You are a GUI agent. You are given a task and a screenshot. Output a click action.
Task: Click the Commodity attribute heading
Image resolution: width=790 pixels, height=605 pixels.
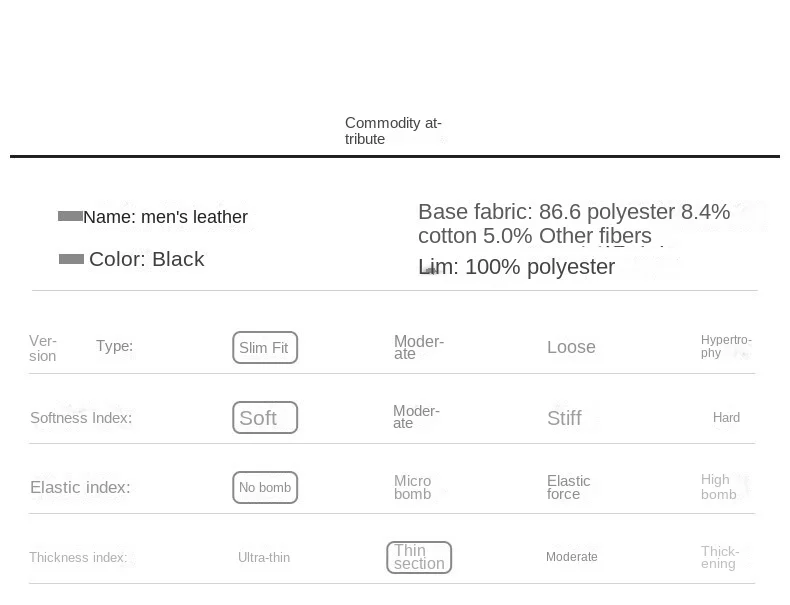tap(393, 131)
